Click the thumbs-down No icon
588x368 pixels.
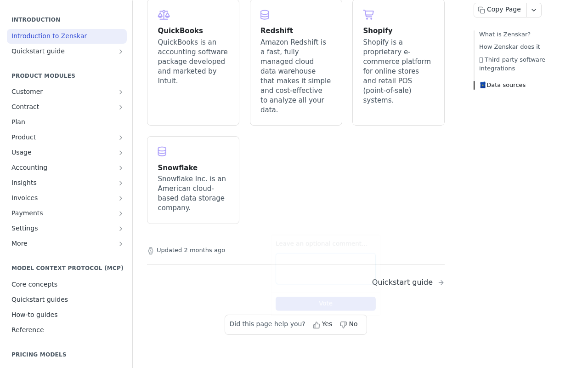pyautogui.click(x=343, y=325)
